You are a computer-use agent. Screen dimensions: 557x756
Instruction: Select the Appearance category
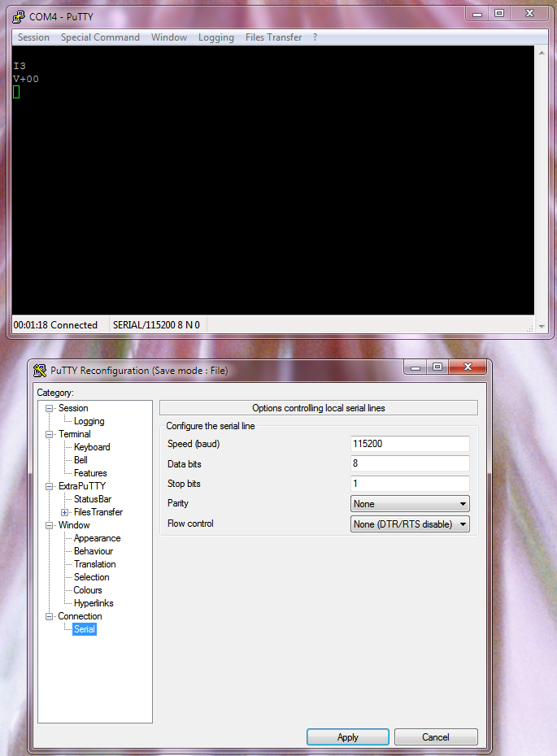pyautogui.click(x=97, y=538)
